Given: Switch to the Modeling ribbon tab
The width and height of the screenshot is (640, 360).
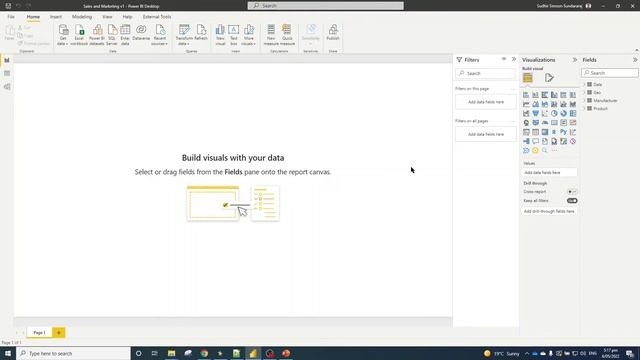Looking at the screenshot, I should tap(82, 17).
